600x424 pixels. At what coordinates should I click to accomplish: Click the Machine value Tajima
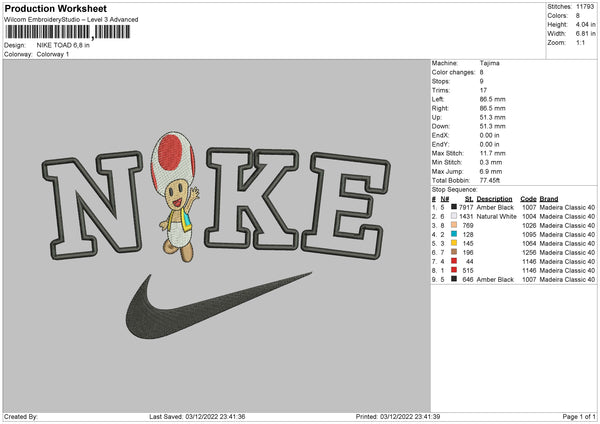(x=489, y=63)
